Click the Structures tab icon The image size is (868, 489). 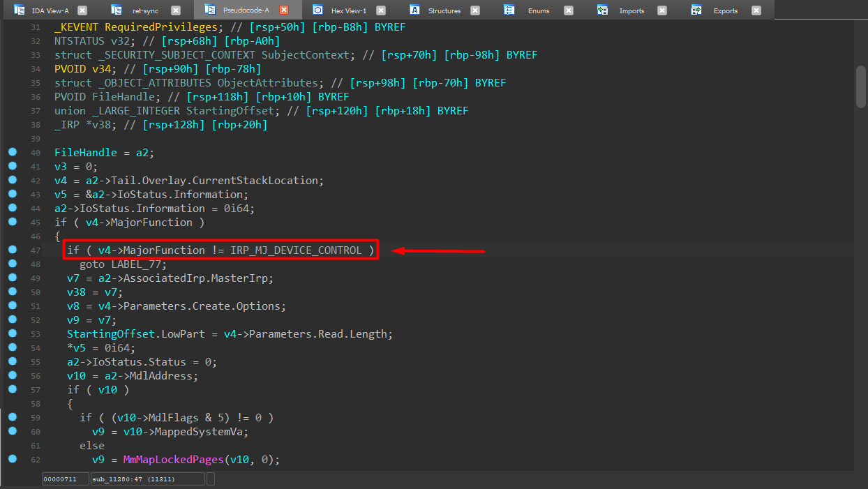(414, 10)
